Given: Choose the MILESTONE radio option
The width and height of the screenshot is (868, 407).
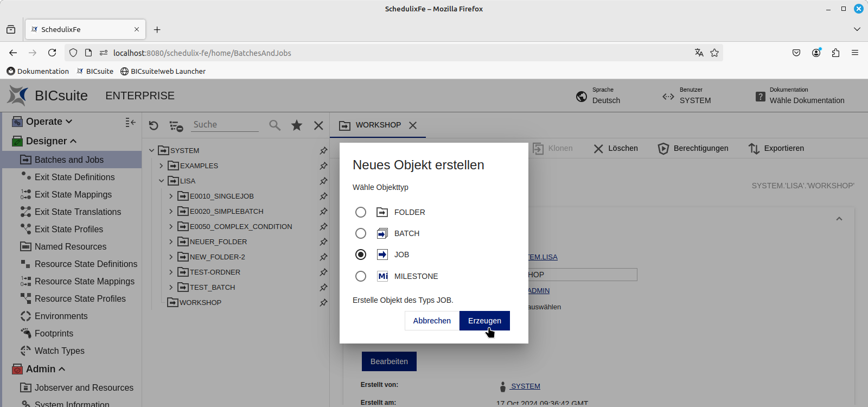Looking at the screenshot, I should (x=361, y=276).
